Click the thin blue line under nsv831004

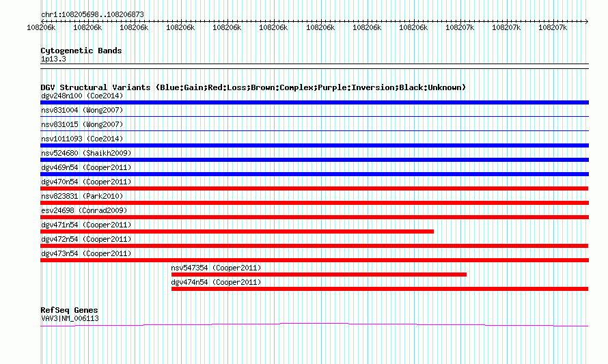point(314,116)
